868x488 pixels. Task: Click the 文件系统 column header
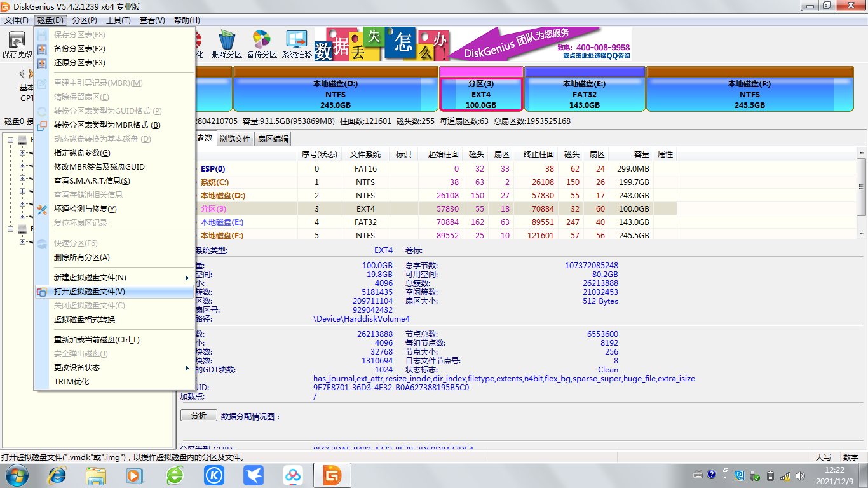pos(365,154)
